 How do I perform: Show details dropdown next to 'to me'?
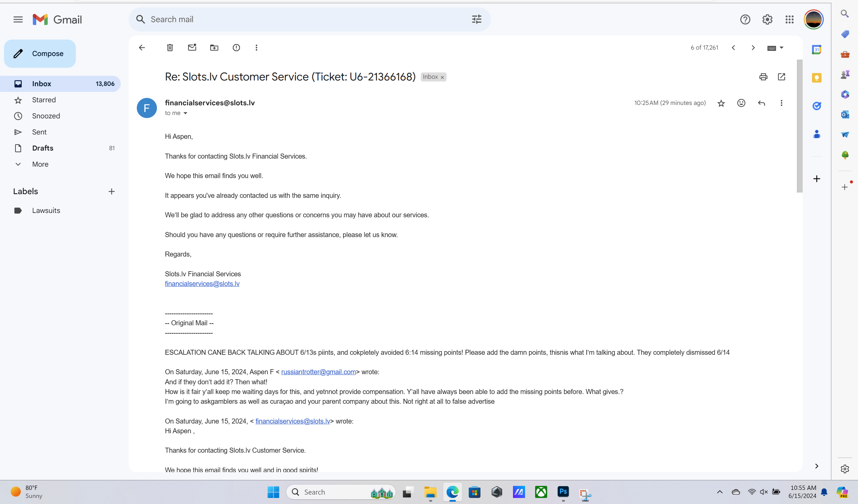185,113
